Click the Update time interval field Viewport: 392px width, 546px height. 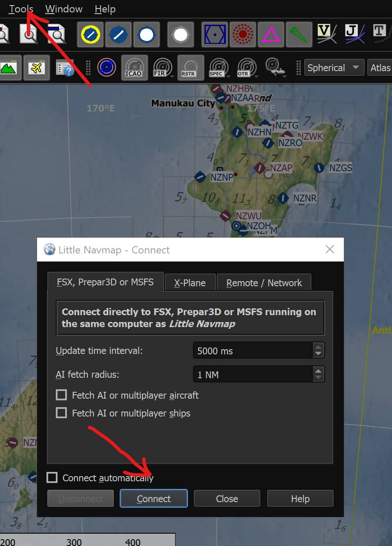point(253,351)
